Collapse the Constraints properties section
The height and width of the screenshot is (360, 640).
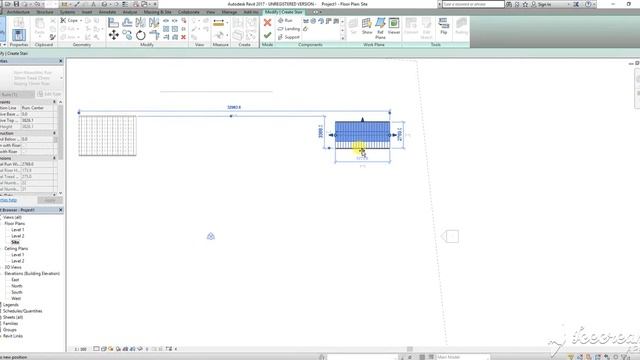54,102
